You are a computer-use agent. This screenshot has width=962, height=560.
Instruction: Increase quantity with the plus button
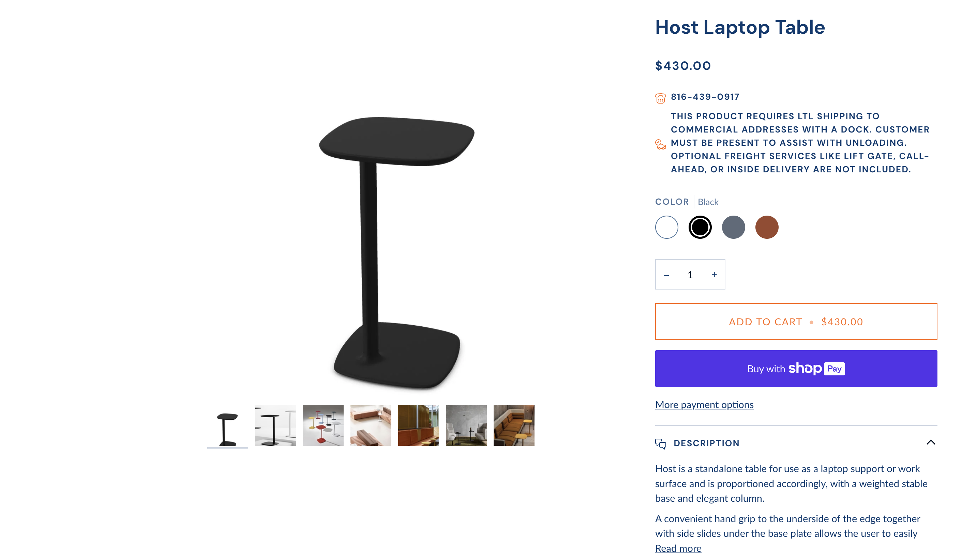coord(714,275)
